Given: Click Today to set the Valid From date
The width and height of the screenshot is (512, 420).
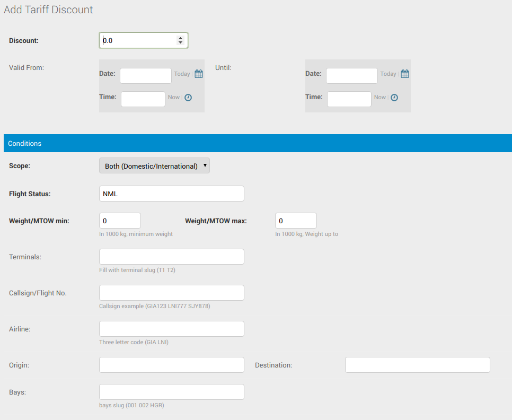Looking at the screenshot, I should (182, 74).
